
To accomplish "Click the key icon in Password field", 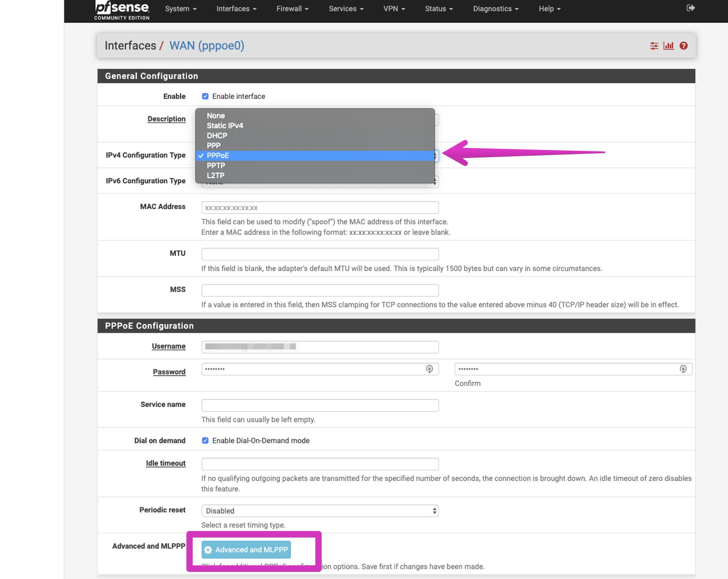I will coord(430,369).
